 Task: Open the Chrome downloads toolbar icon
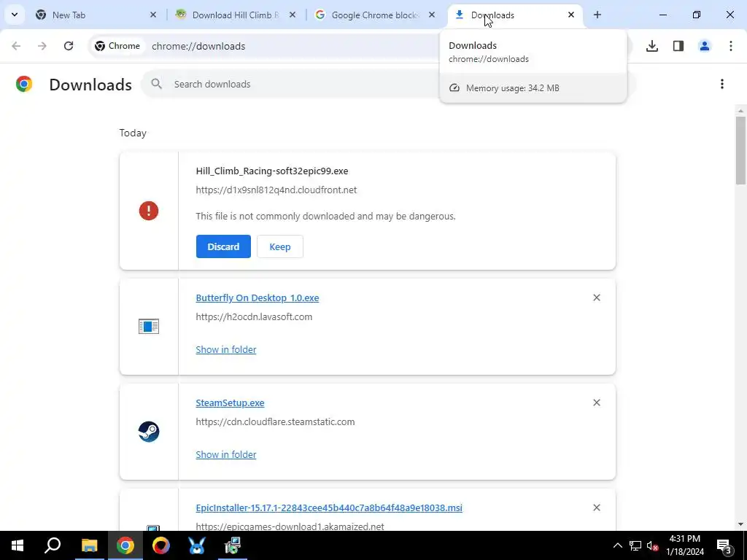(652, 46)
